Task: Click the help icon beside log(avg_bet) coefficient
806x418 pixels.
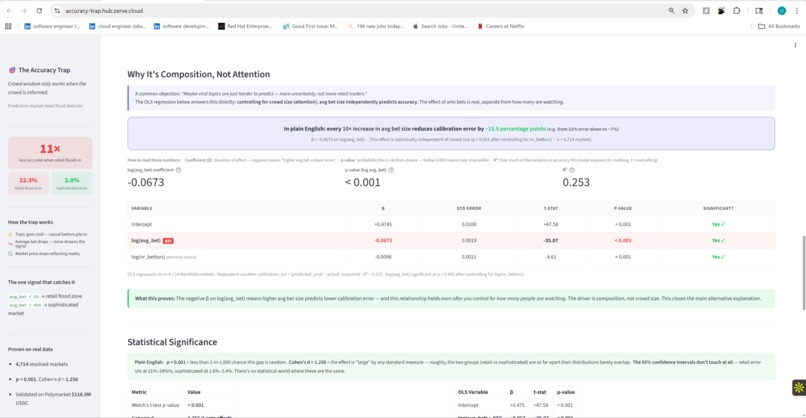Action: [x=178, y=170]
